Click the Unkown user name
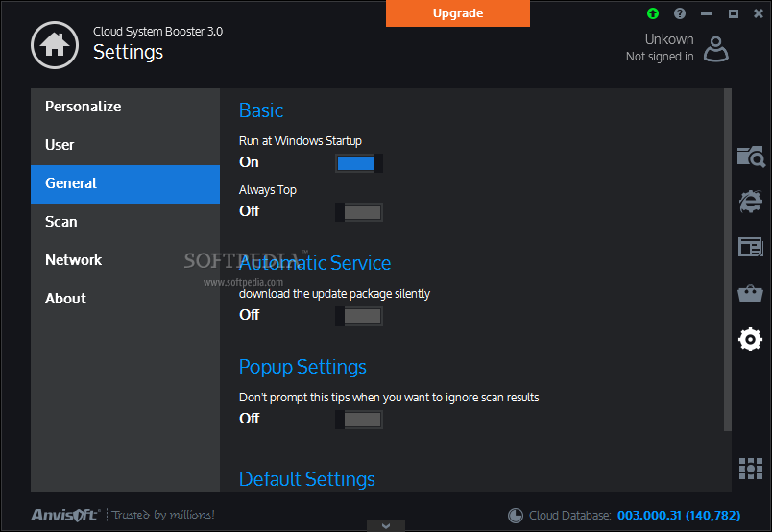This screenshot has width=772, height=532. coord(669,39)
